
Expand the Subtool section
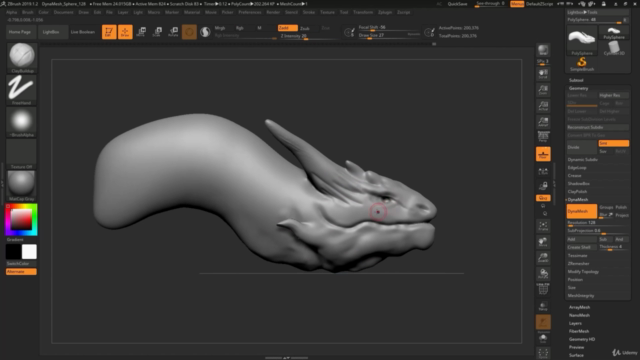576,80
